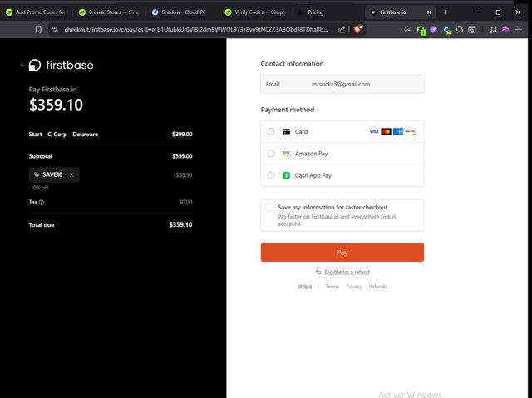Viewport: 532px width, 398px height.
Task: Click the Pay Firstbase.io heading
Action: point(52,90)
